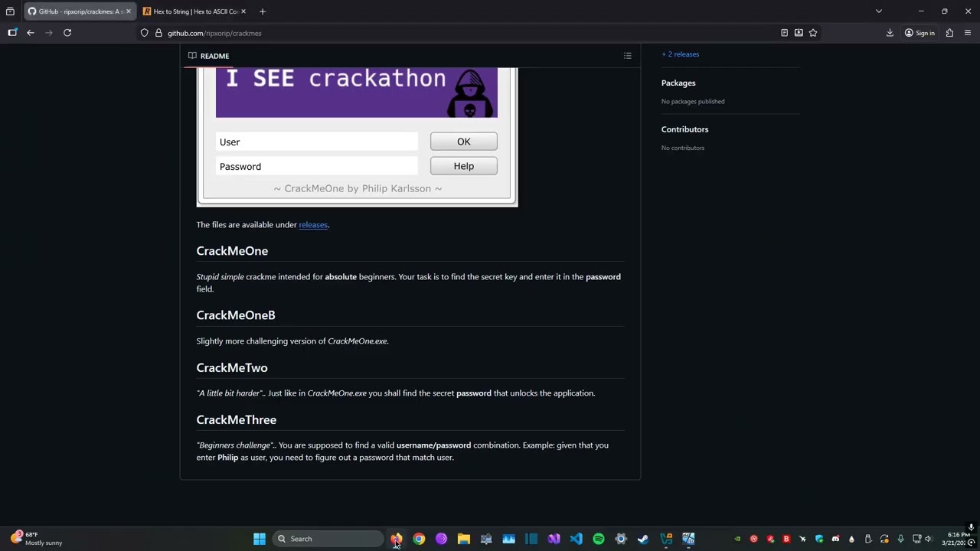This screenshot has width=980, height=551.
Task: Switch to the GitHub ripxorip/crackmes tab
Action: point(79,11)
